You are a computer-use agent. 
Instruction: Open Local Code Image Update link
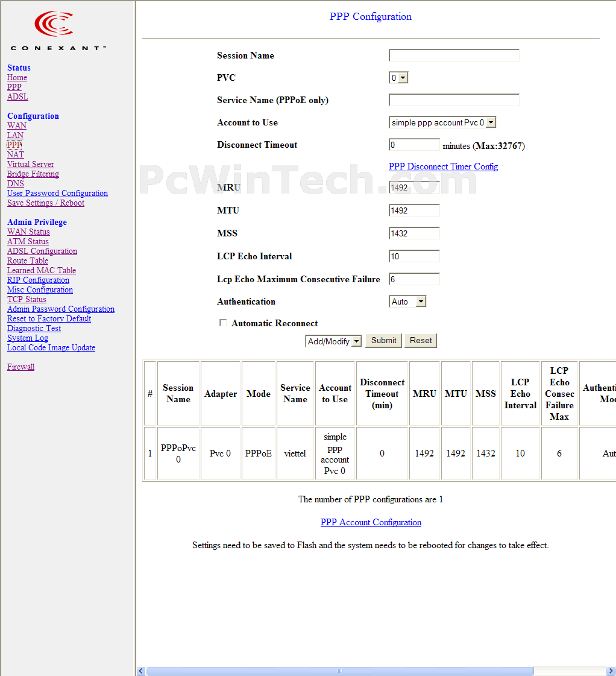click(51, 347)
